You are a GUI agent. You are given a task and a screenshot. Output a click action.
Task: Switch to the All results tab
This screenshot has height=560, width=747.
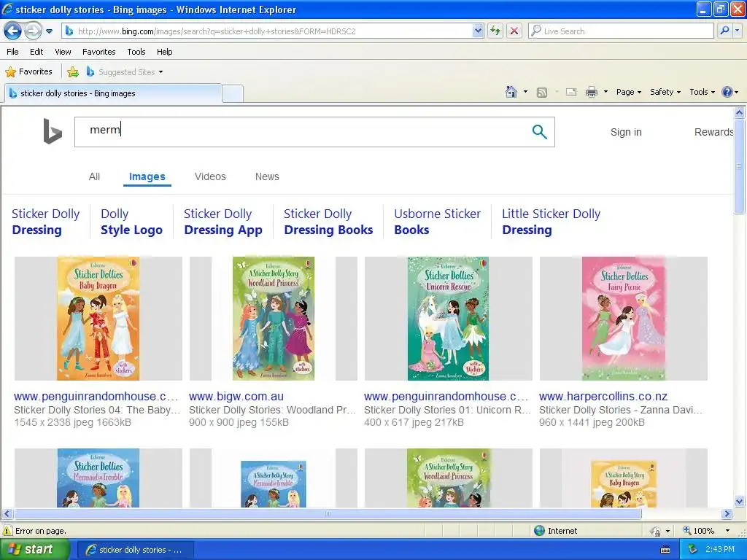(94, 176)
